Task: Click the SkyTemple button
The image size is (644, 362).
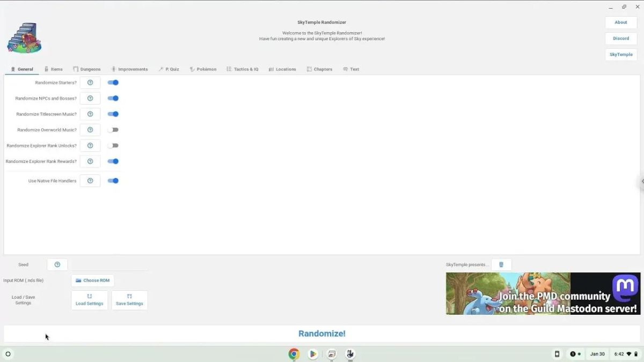Action: pyautogui.click(x=621, y=55)
